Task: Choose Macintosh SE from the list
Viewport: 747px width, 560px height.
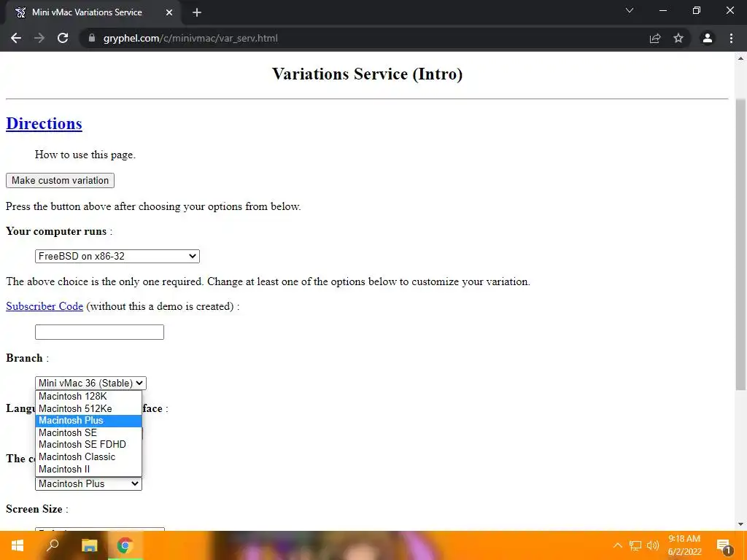Action: click(88, 432)
